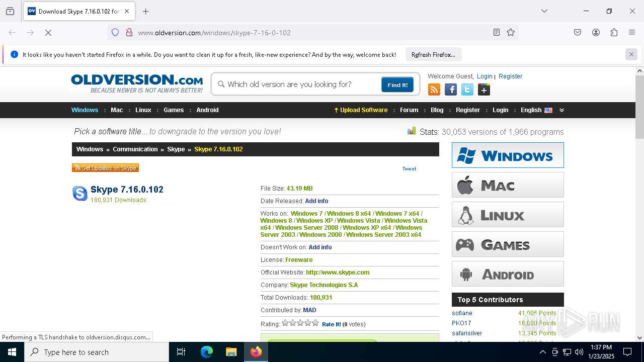644x362 pixels.
Task: Click the Skype logo icon
Action: tap(80, 194)
